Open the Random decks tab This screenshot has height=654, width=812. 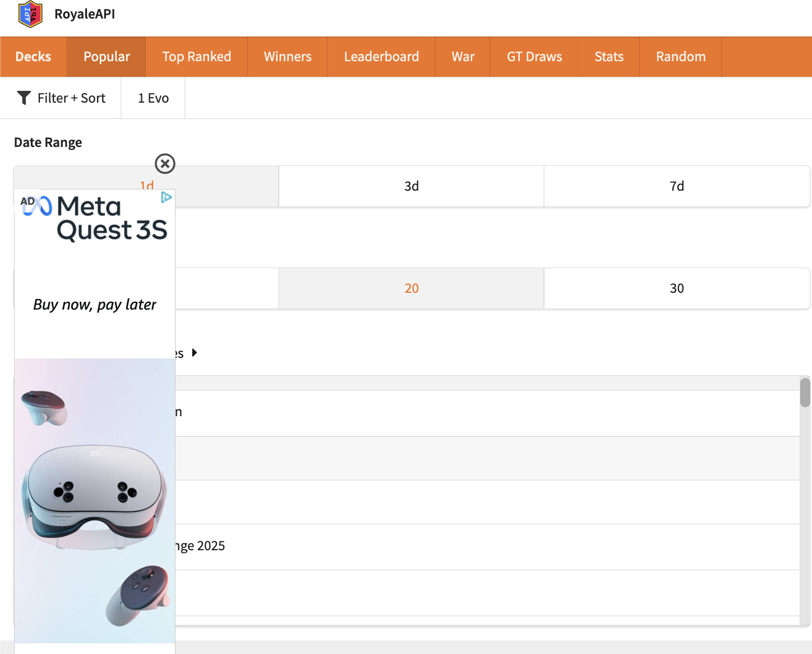pyautogui.click(x=680, y=57)
